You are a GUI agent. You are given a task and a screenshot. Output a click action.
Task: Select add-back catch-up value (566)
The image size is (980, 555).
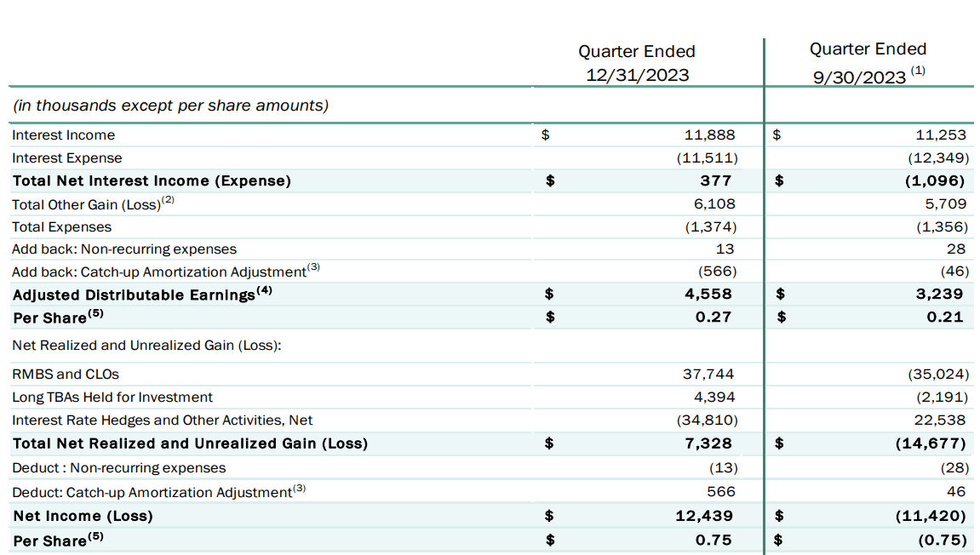[718, 272]
